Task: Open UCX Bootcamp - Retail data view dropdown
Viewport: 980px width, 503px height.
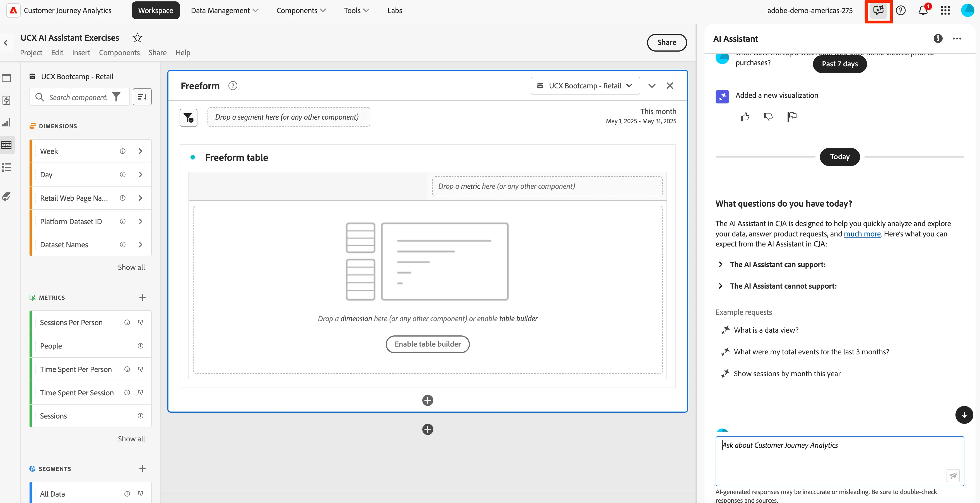Action: point(585,86)
